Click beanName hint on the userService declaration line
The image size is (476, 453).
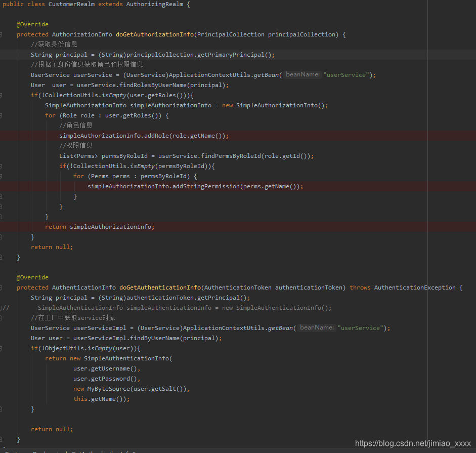(302, 75)
